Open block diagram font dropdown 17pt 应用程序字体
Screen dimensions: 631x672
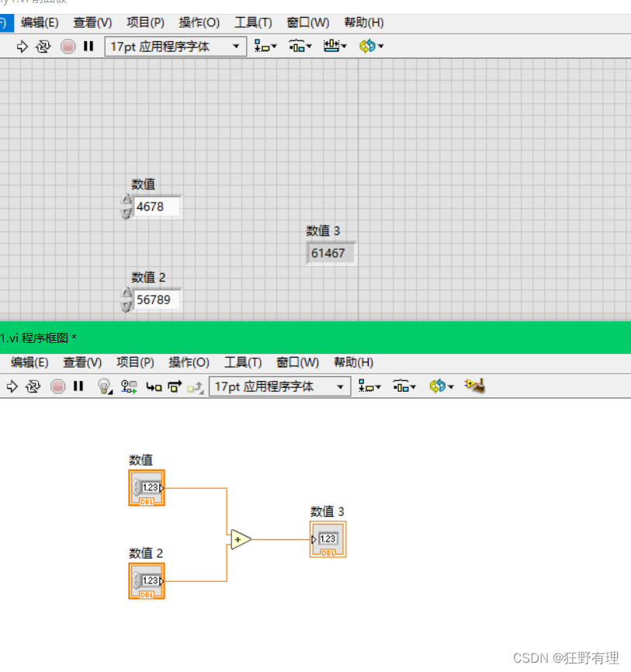280,386
